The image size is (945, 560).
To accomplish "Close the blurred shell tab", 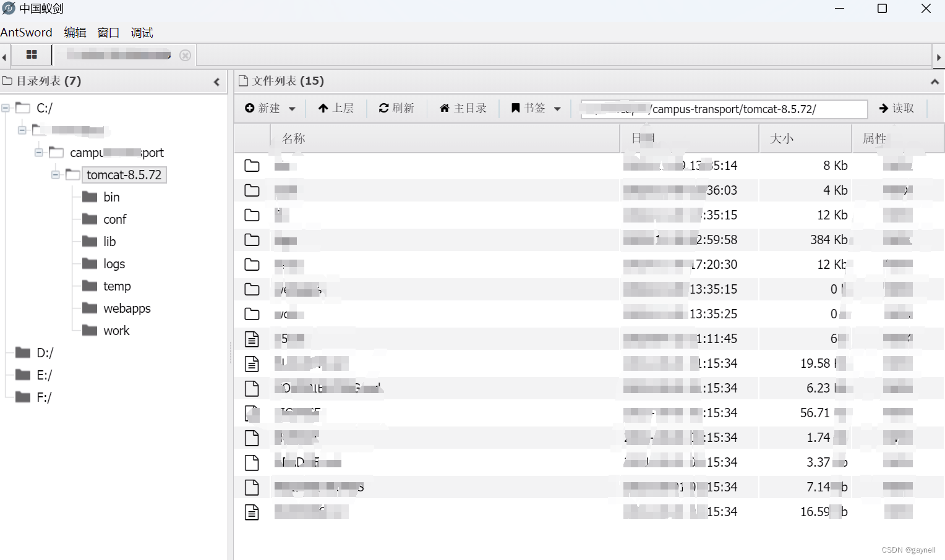I will (x=185, y=55).
